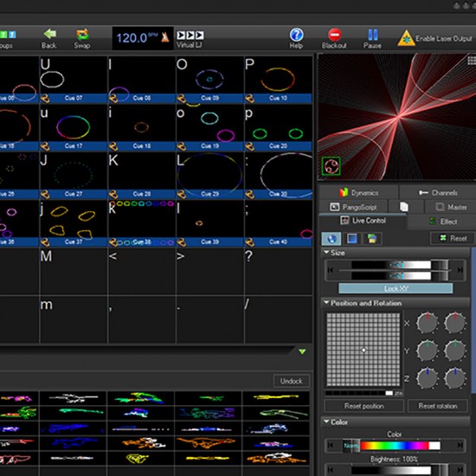Click Reset position button
The height and width of the screenshot is (476, 476).
pos(364,406)
